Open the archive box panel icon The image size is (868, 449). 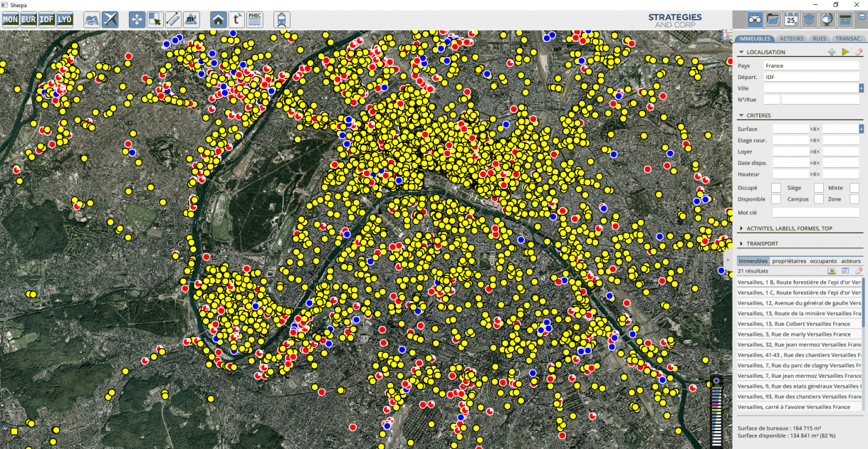tap(845, 19)
